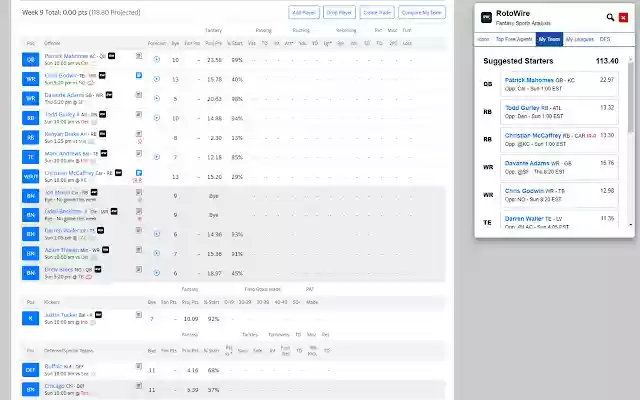Play forecast video for Davante Adams row
640x400 pixels.
pos(156,98)
